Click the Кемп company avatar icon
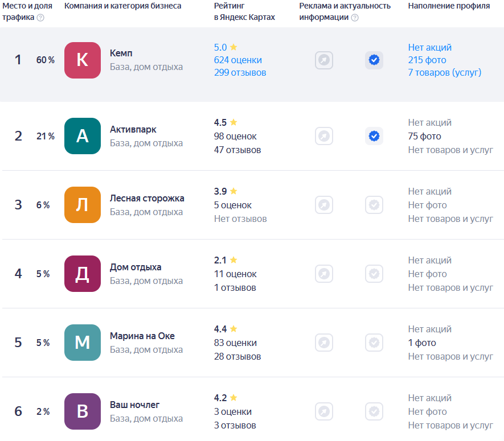This screenshot has width=504, height=441. 83,60
